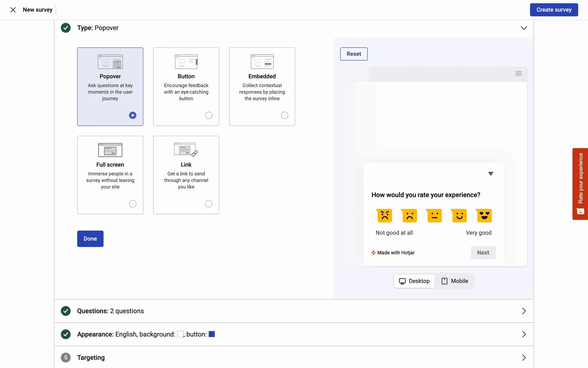Collapse the Type section chevron

coord(524,28)
